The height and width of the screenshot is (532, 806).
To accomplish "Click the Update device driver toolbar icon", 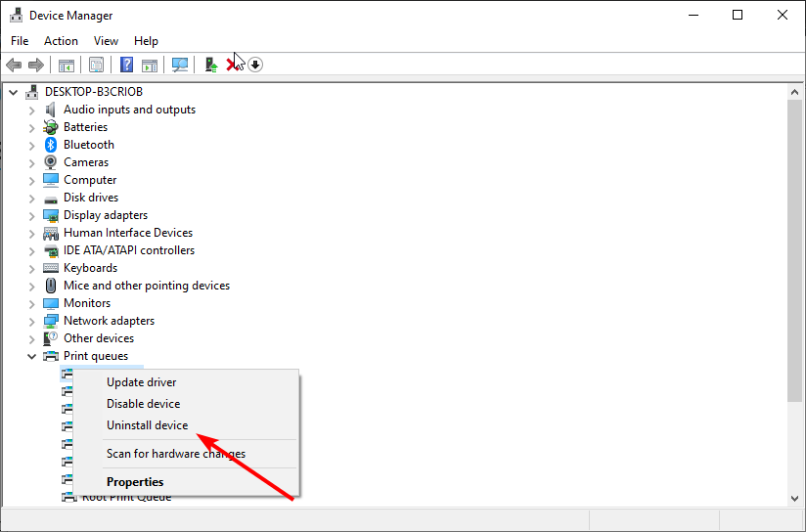I will tap(211, 65).
